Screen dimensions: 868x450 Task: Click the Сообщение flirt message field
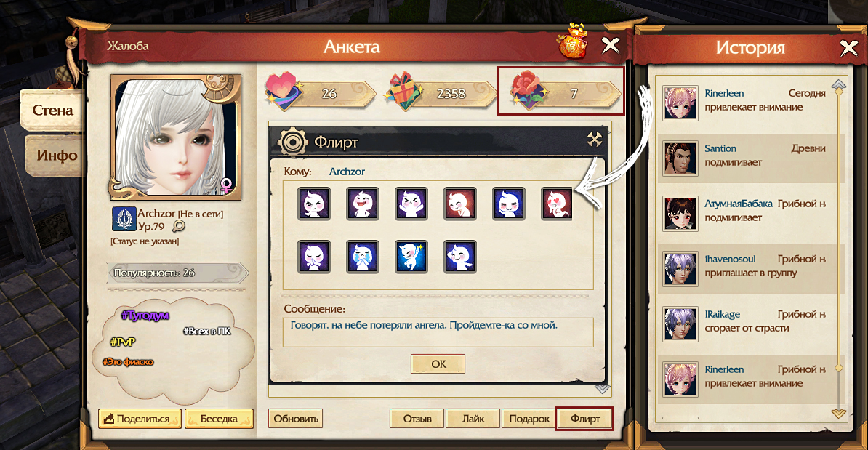[x=438, y=332]
